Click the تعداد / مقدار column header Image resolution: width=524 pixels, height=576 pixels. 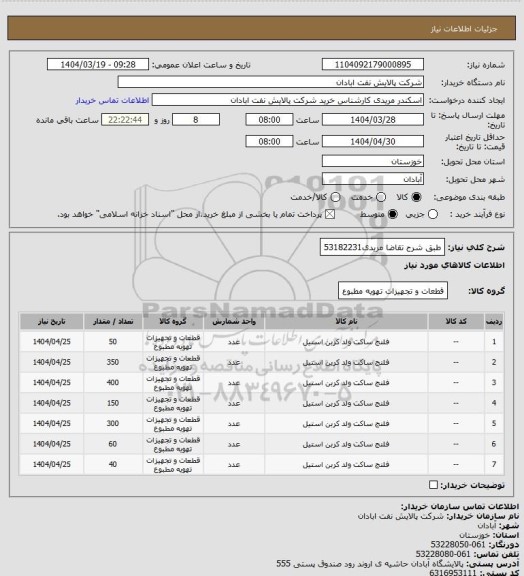[113, 321]
